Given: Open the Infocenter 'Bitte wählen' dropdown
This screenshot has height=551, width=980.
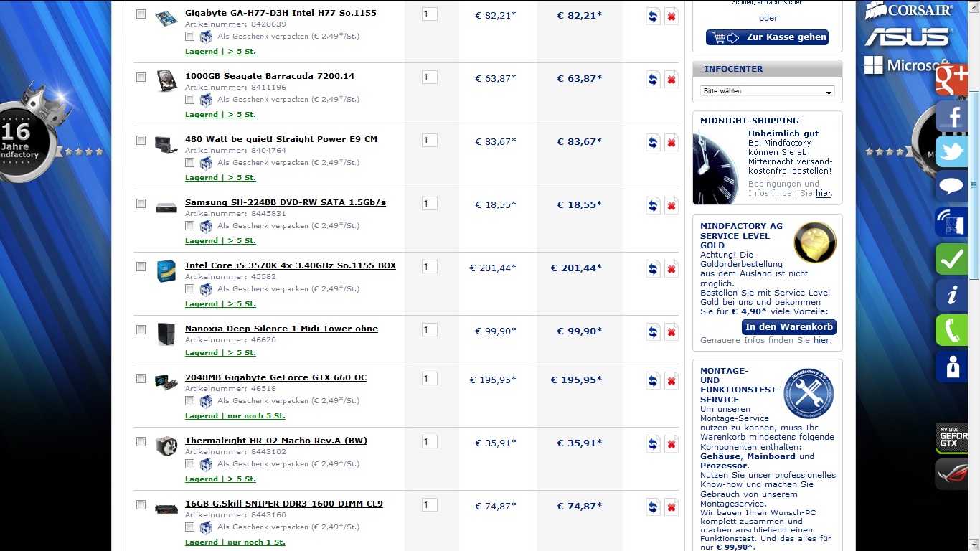Looking at the screenshot, I should (x=768, y=91).
